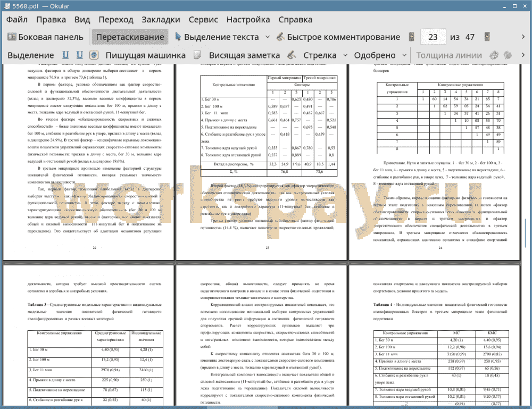Click the Первый микроцикл column header
This screenshot has height=409, width=532.
284,78
